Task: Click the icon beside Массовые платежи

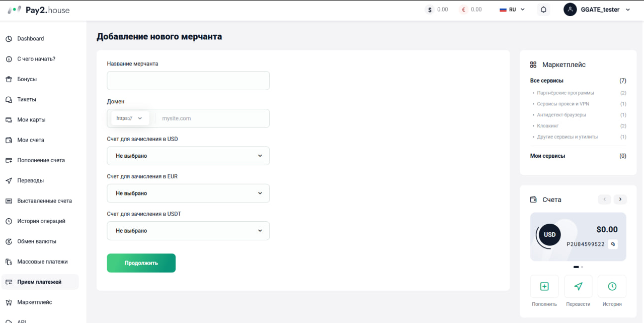Action: click(9, 262)
